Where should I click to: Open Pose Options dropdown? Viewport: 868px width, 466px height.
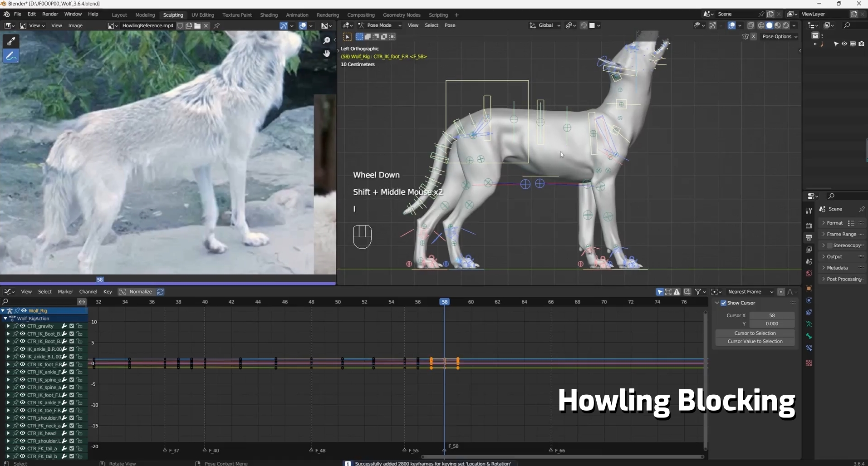click(780, 36)
